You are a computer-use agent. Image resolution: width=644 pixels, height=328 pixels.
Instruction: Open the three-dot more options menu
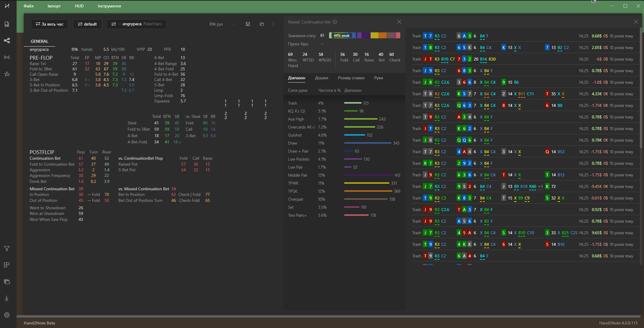(x=273, y=24)
